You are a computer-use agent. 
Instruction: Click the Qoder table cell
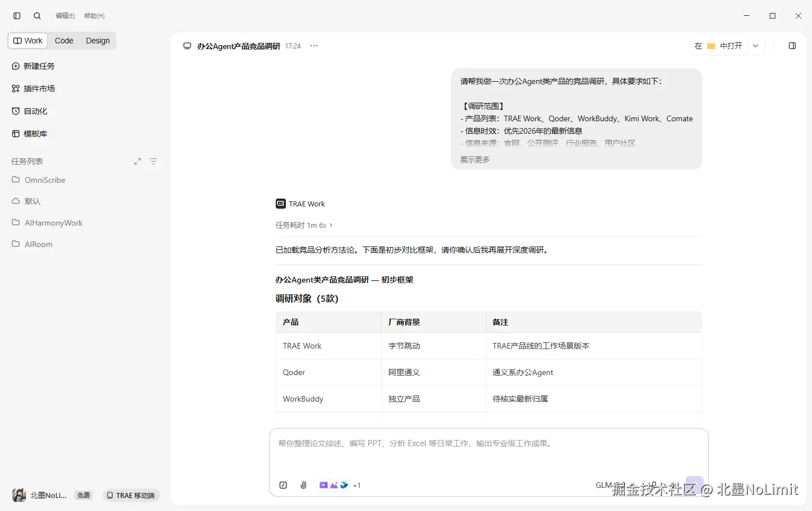click(329, 372)
